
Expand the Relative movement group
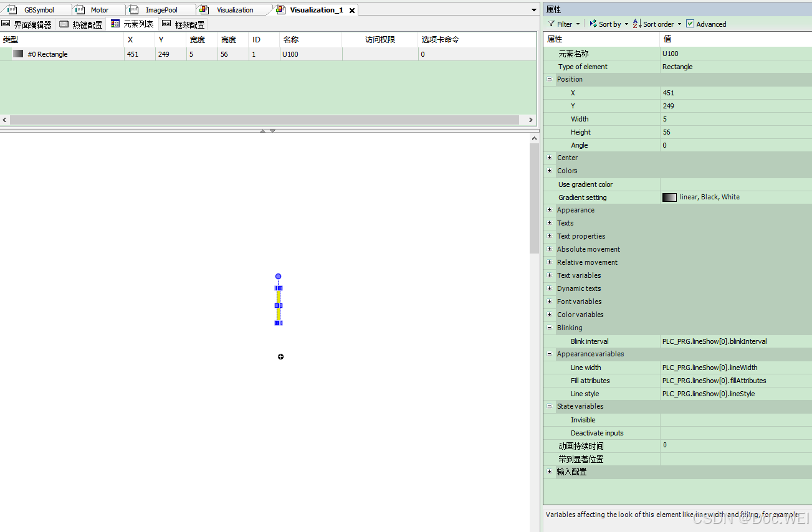click(550, 262)
